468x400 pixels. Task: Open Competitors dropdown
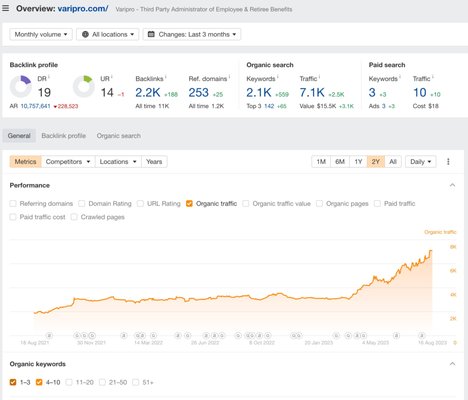[x=68, y=162]
